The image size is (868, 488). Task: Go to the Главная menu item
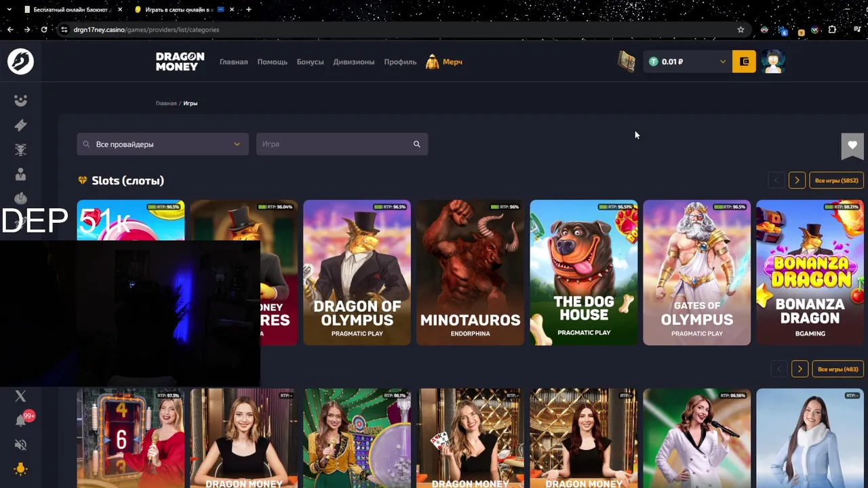tap(233, 62)
